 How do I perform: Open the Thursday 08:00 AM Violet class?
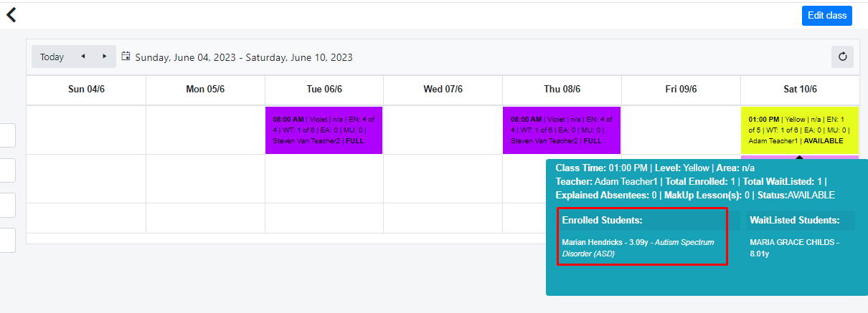(x=561, y=130)
